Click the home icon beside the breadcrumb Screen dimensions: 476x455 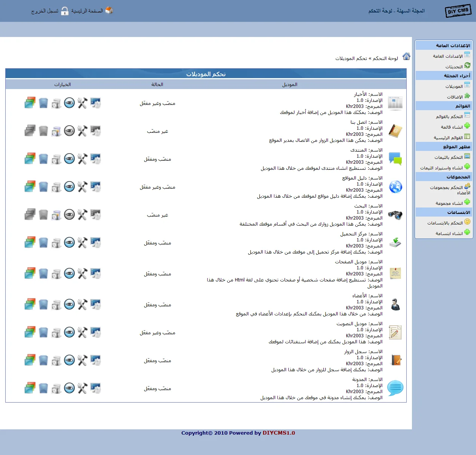coord(406,57)
